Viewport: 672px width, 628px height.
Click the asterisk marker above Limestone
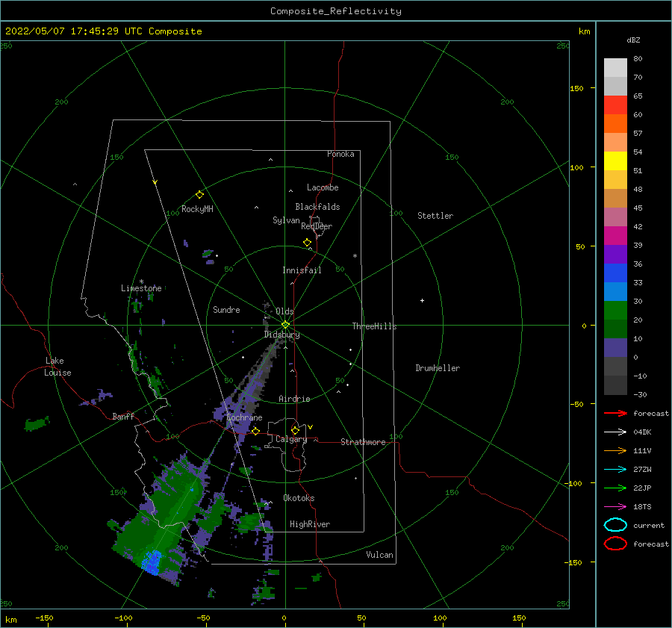point(141,282)
